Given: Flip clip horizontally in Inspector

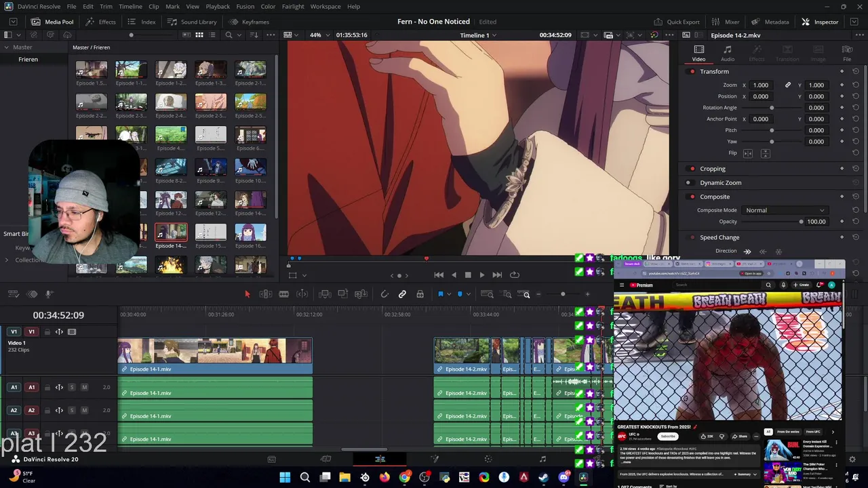Looking at the screenshot, I should click(x=748, y=153).
